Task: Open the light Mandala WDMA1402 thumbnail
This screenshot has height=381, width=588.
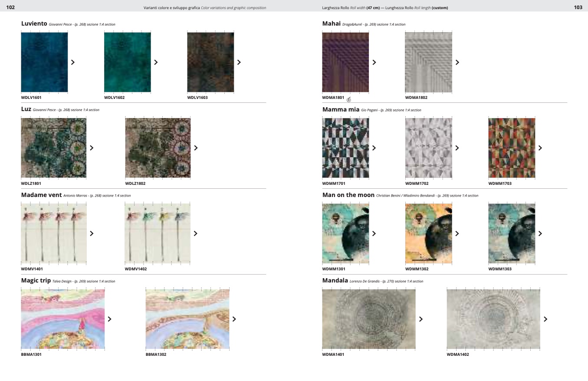Action: [493, 319]
